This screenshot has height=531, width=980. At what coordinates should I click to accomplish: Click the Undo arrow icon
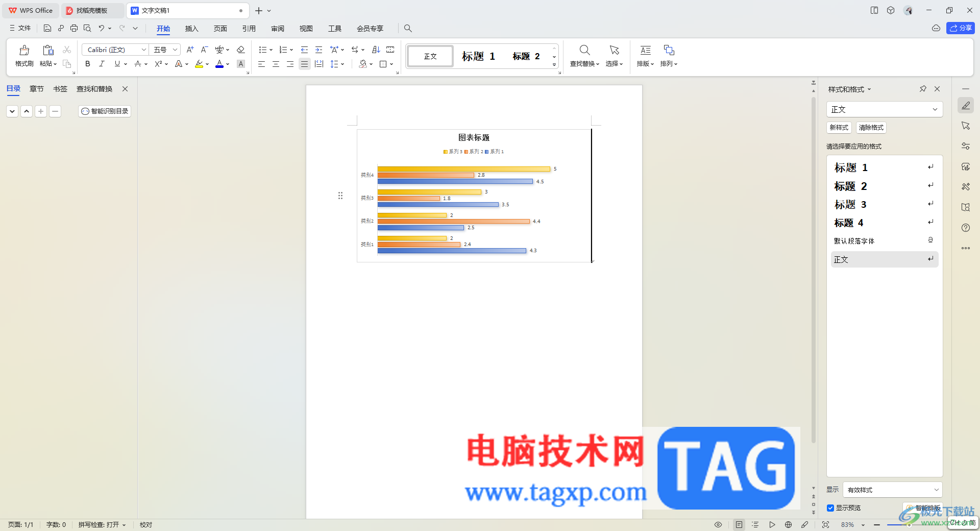coord(102,28)
